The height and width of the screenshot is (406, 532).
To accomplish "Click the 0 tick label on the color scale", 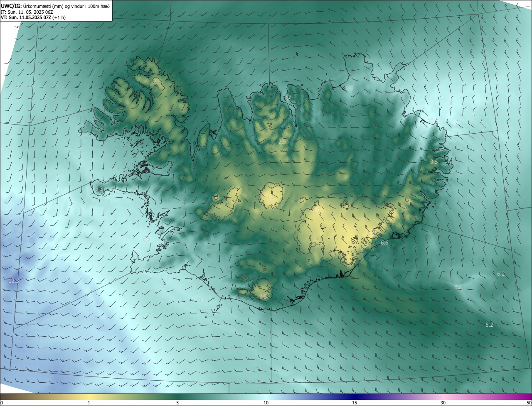I will 2,403.
